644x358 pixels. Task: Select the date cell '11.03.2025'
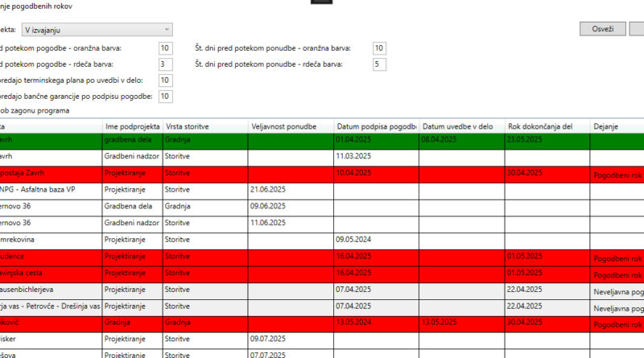[376, 158]
